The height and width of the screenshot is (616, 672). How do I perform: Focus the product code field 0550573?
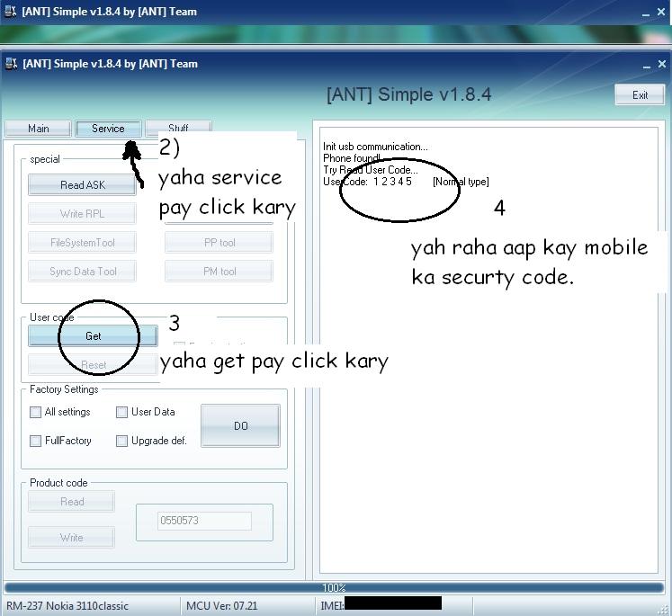(204, 521)
